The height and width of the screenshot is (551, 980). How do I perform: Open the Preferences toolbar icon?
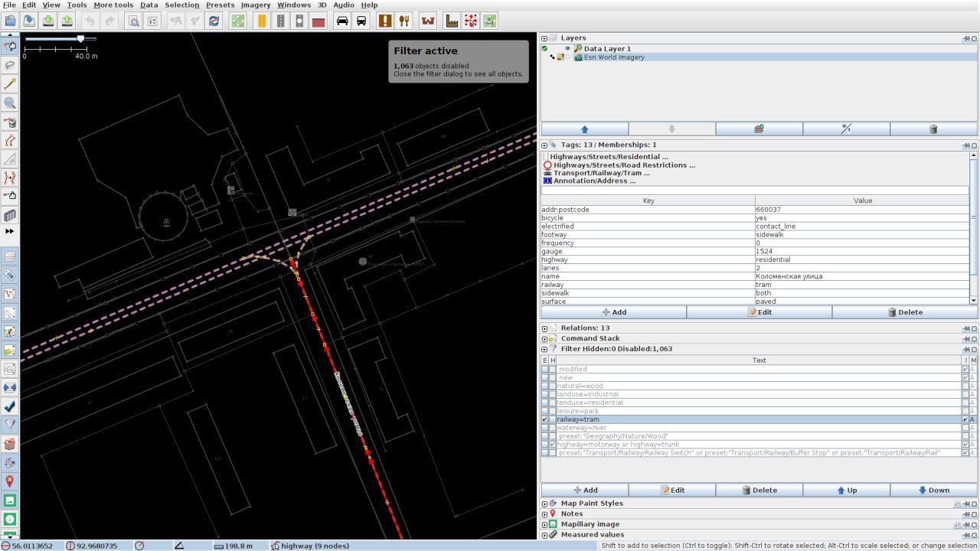[x=152, y=21]
